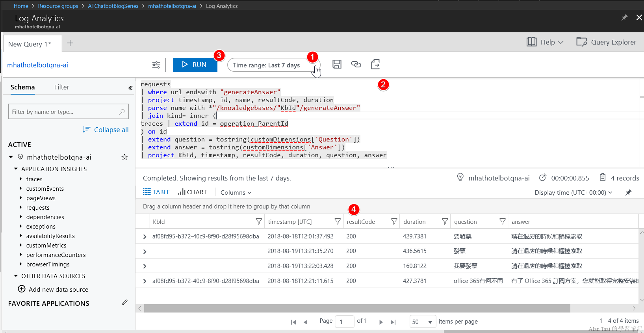Switch results to TABLE view

[x=156, y=192]
